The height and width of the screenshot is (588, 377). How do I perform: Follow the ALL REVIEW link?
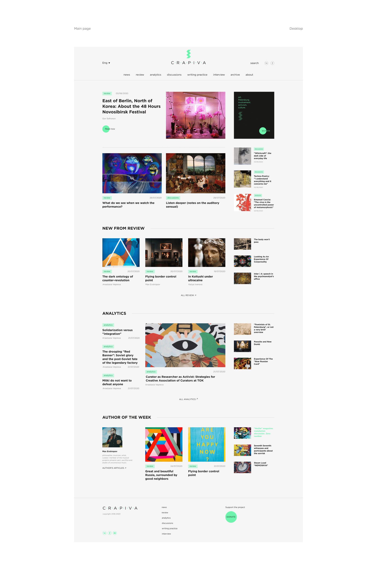coord(188,295)
